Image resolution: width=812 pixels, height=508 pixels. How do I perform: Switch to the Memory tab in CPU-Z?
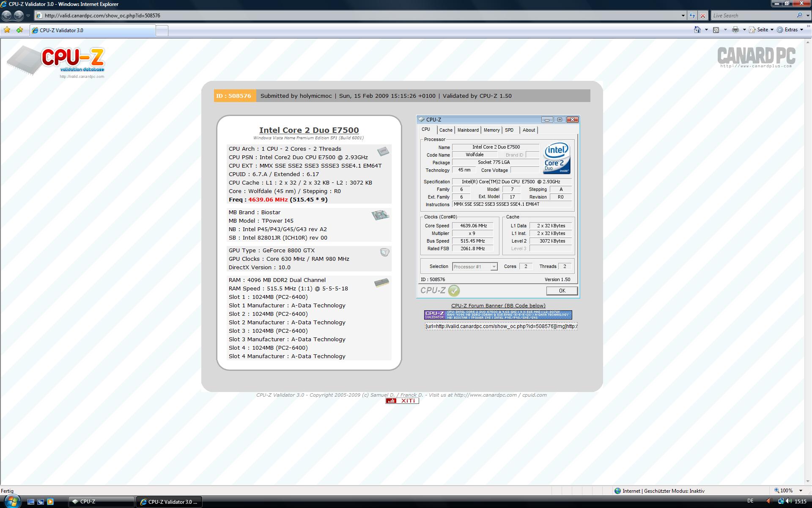click(491, 130)
